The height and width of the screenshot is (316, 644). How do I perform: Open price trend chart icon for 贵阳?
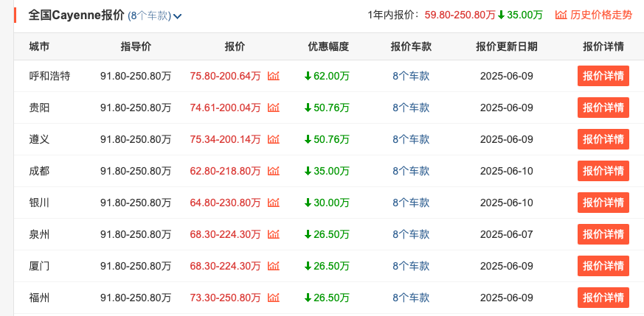274,108
